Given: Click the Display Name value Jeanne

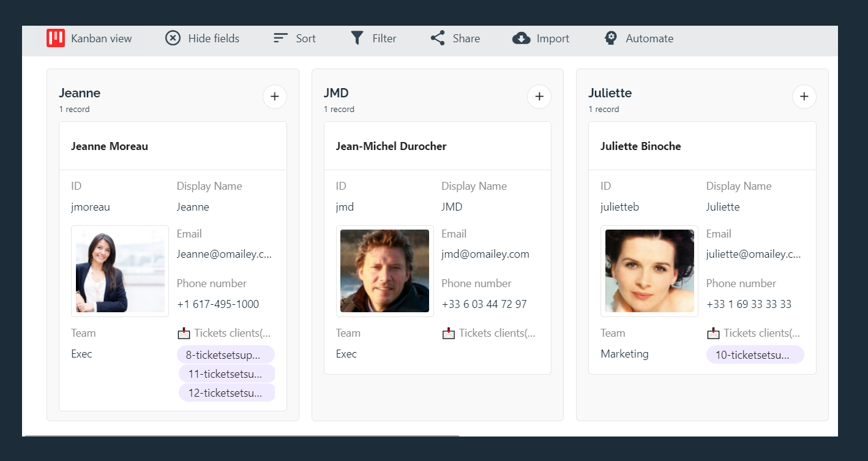Looking at the screenshot, I should (193, 207).
